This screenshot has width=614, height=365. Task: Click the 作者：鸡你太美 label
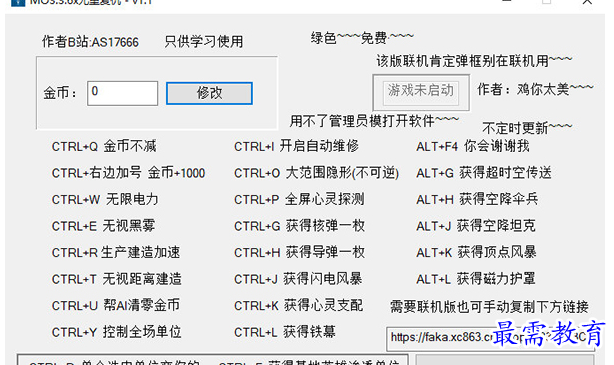pos(535,89)
